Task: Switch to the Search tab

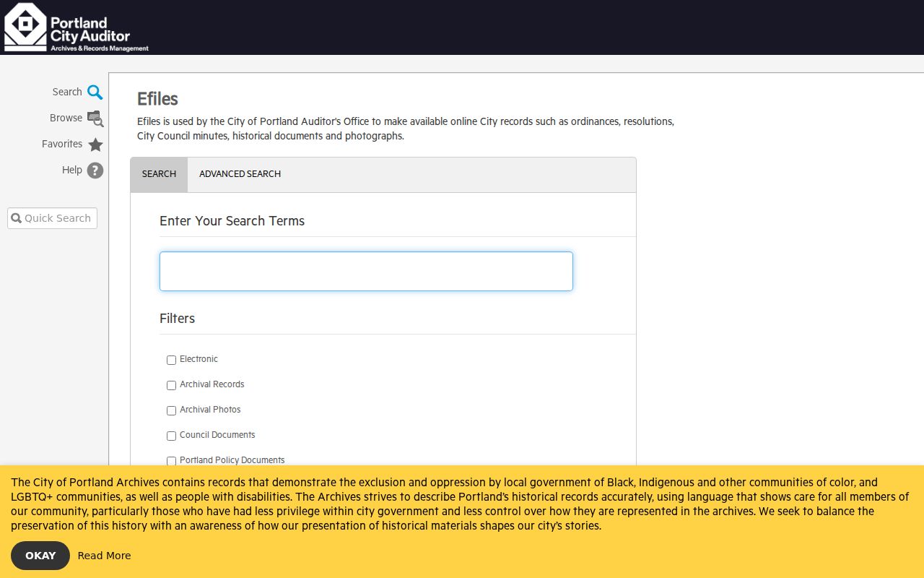Action: [x=159, y=174]
